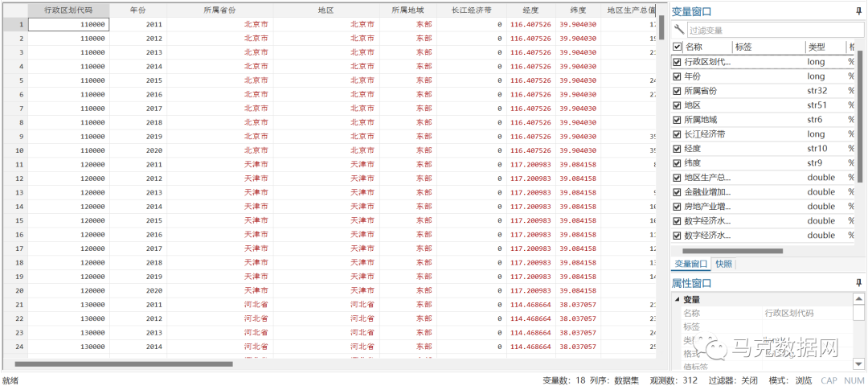Screen dimensions: 868x386
Task: Click the properties panel scroll-down arrow
Action: [858, 363]
